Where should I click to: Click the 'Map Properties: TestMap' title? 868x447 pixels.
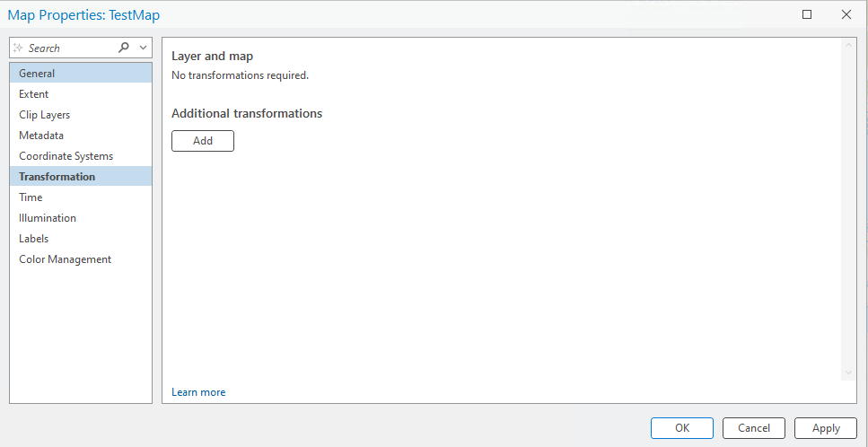83,15
